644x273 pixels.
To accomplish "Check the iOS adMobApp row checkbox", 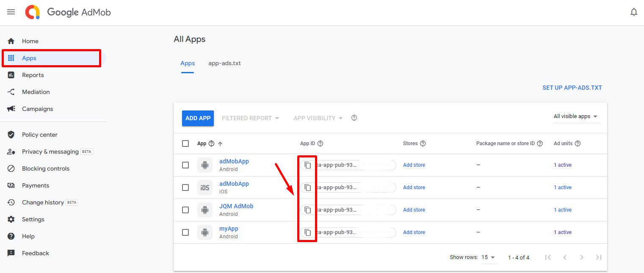I will pyautogui.click(x=185, y=188).
